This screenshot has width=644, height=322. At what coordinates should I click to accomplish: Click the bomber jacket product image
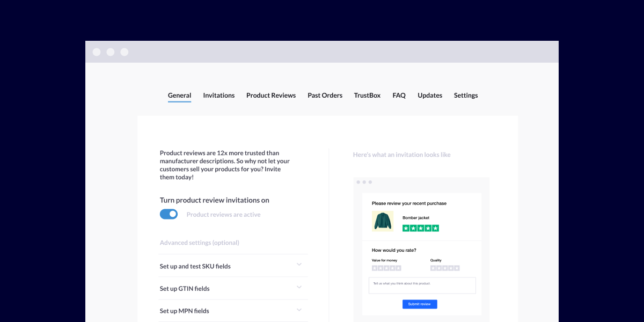click(x=382, y=221)
